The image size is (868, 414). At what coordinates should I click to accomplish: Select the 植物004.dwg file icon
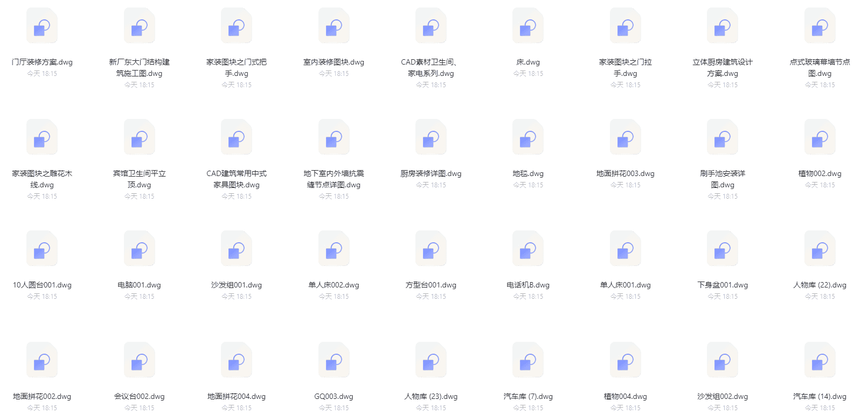[626, 360]
